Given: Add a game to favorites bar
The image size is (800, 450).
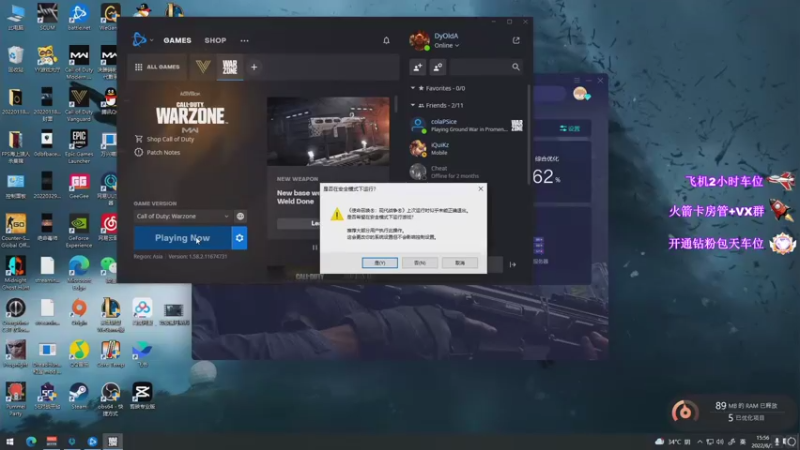Looking at the screenshot, I should point(254,67).
